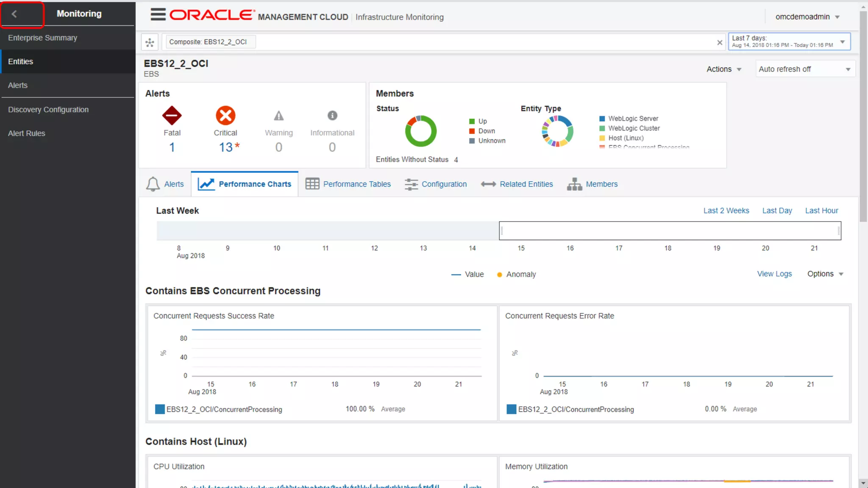Click the Unknown gray legend swatch
Screen dimensions: 868x488
coord(472,141)
